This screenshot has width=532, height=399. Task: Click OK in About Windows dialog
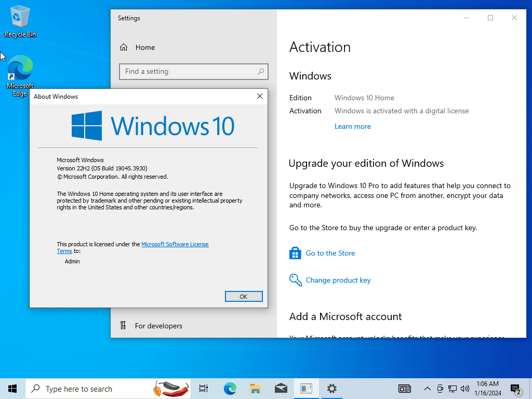coord(244,297)
